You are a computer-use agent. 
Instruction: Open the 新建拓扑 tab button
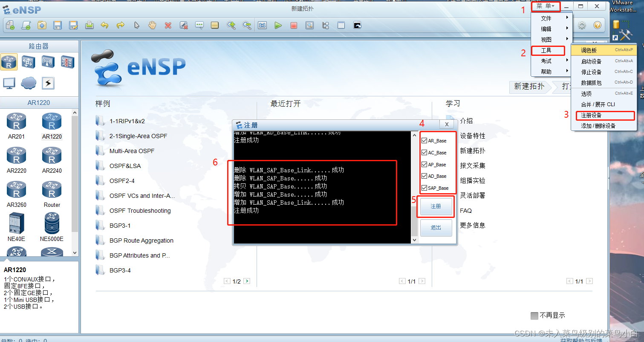click(x=529, y=87)
